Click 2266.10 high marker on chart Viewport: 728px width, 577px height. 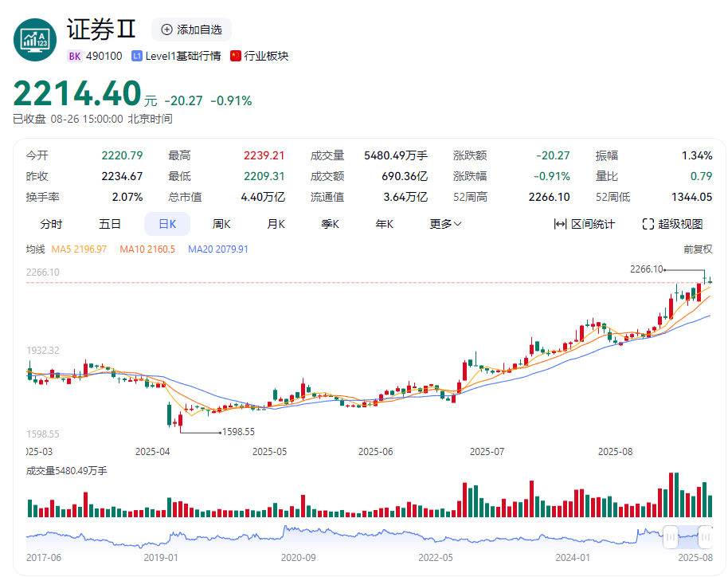click(x=646, y=269)
